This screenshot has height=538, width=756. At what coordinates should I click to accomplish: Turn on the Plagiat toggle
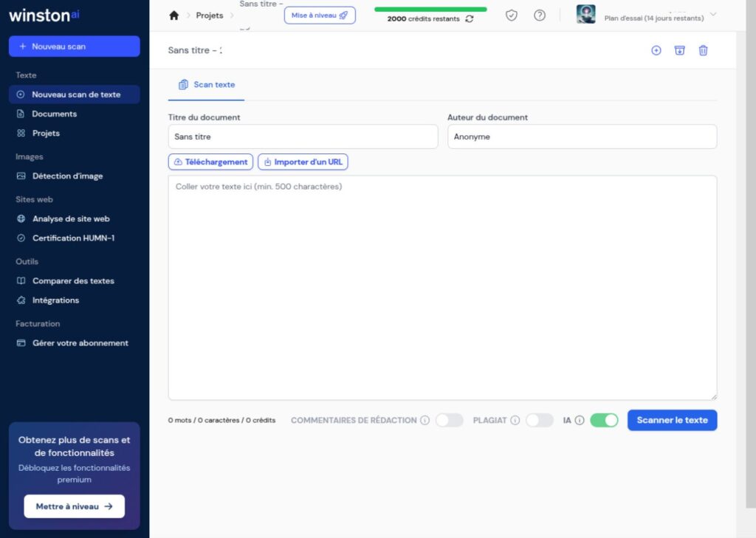click(x=539, y=420)
